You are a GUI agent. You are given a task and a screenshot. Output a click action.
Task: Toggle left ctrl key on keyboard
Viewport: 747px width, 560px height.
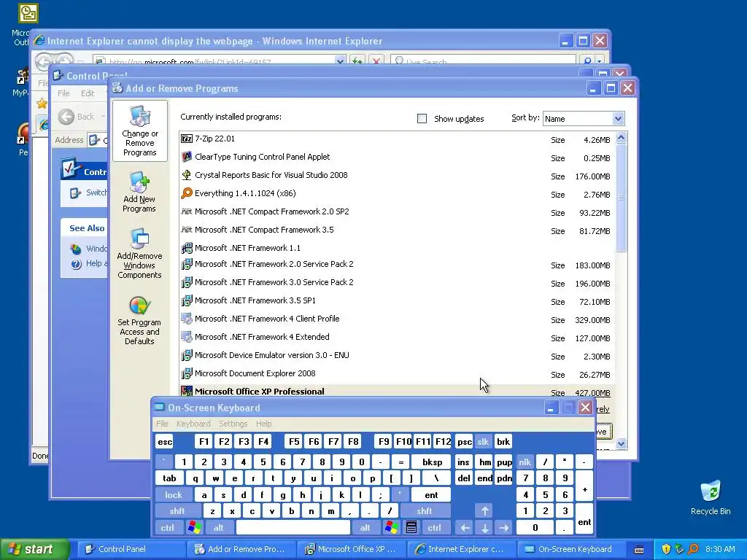point(168,528)
